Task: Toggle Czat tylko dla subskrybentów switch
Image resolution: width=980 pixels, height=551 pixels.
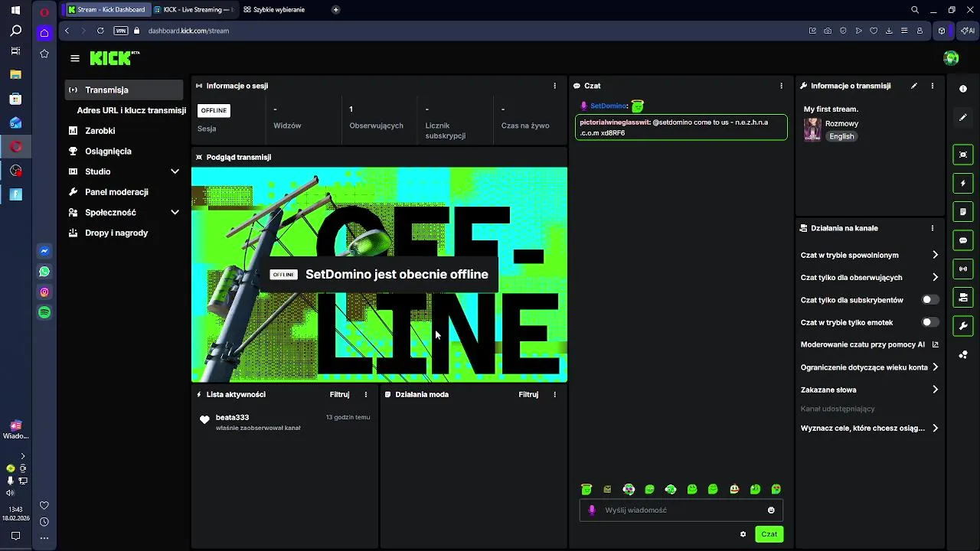Action: pyautogui.click(x=930, y=300)
